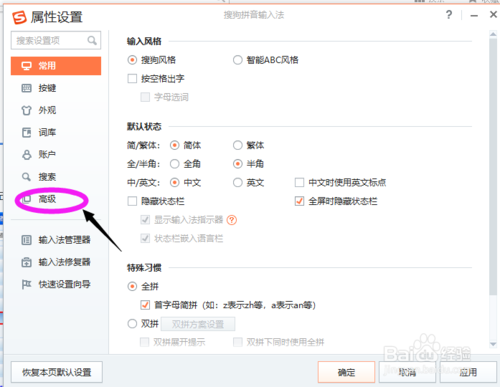Click the vertical scrollbar thumb
Image resolution: width=500 pixels, height=387 pixels.
pos(493,166)
